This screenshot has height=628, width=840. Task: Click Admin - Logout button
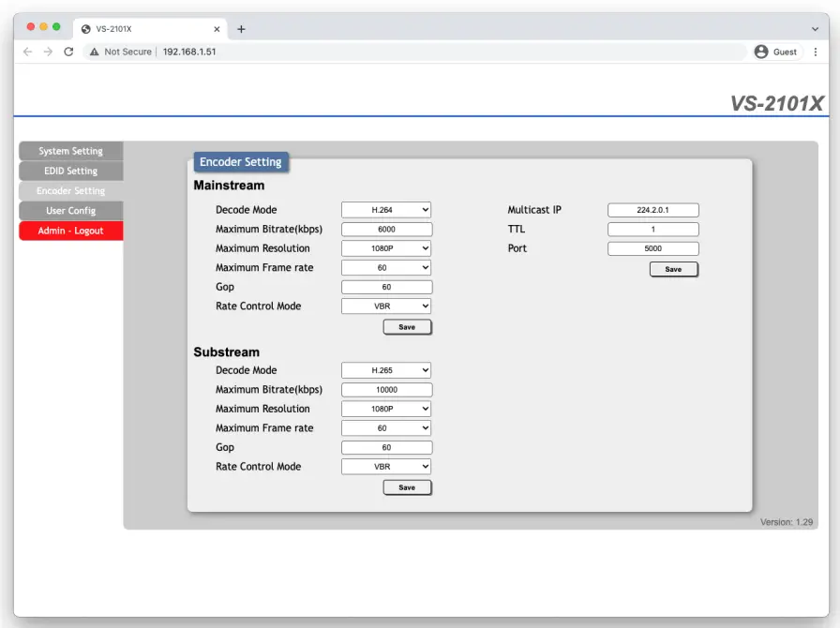coord(71,231)
